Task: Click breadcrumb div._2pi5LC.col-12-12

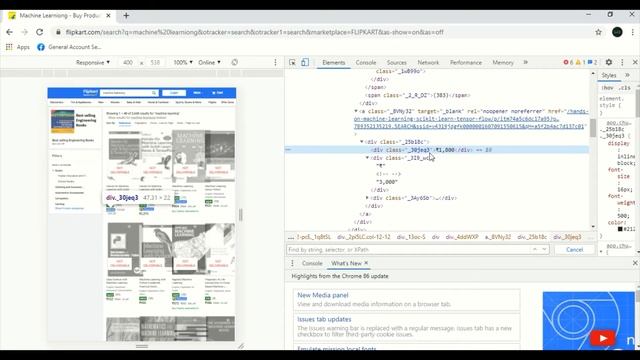Action: coord(364,237)
